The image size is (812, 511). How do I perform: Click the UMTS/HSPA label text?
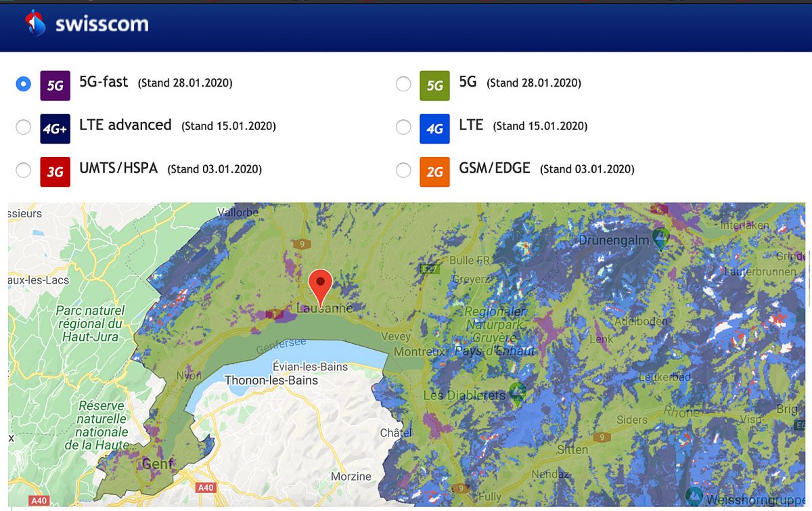(x=118, y=169)
